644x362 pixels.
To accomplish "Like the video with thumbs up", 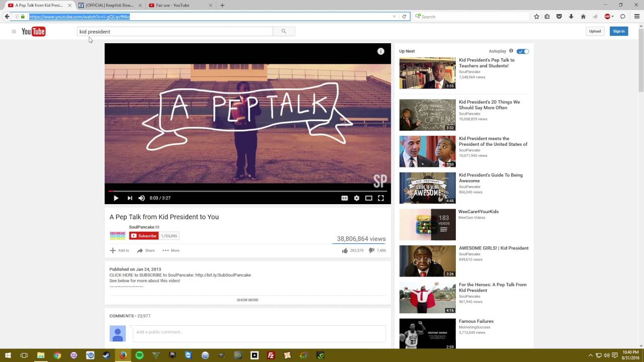I will [345, 250].
